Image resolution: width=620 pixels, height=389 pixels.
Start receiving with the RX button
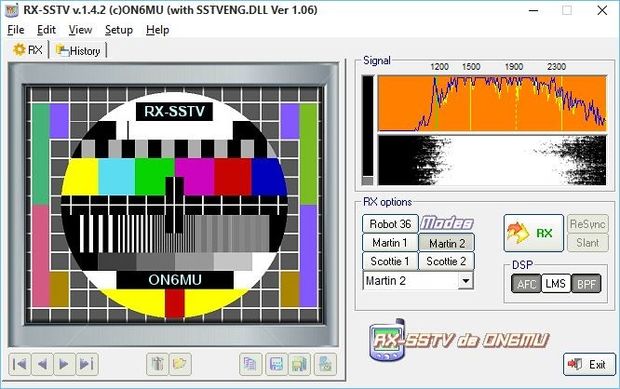[x=533, y=233]
